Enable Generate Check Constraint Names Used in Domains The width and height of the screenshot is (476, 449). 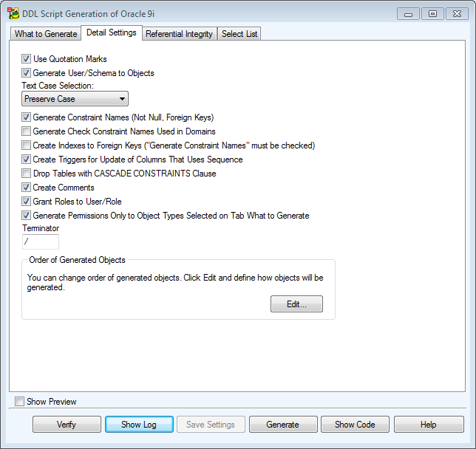pyautogui.click(x=26, y=131)
